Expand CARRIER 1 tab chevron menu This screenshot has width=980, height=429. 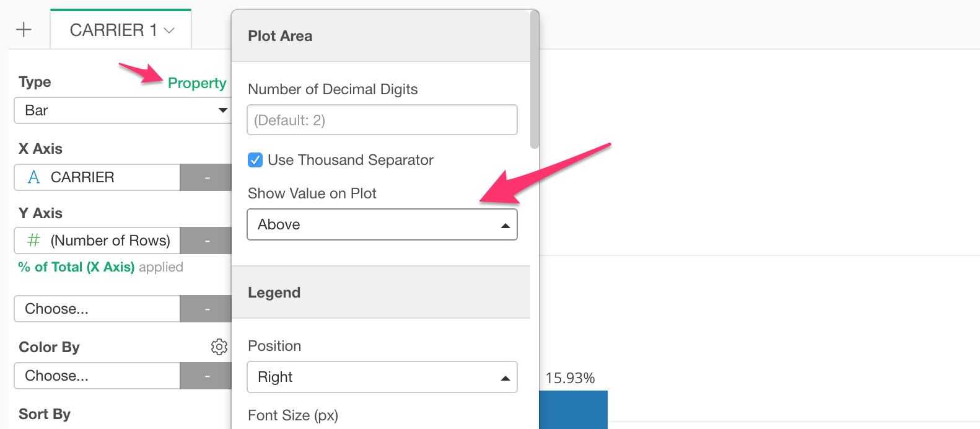coord(169,30)
